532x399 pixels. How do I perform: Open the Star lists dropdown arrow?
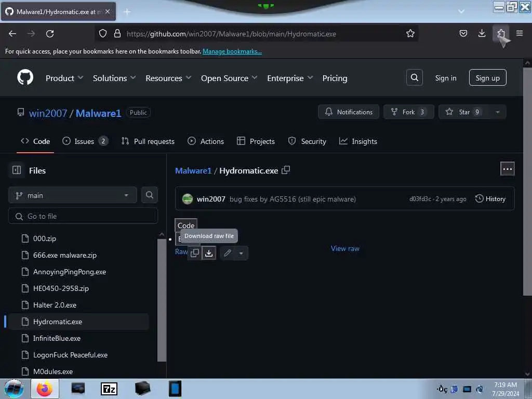497,112
